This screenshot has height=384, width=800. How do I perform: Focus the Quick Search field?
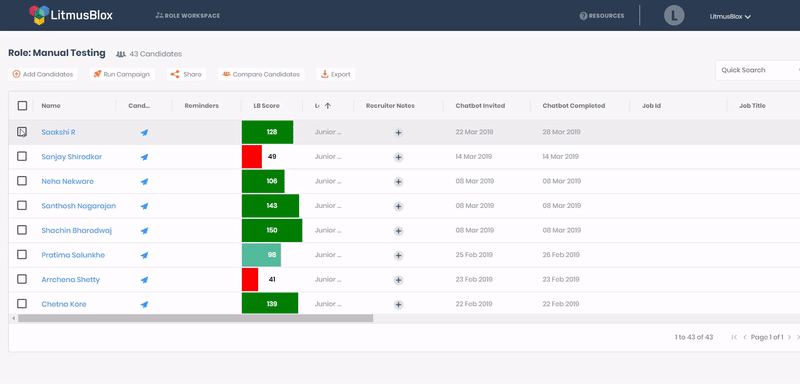click(x=758, y=70)
